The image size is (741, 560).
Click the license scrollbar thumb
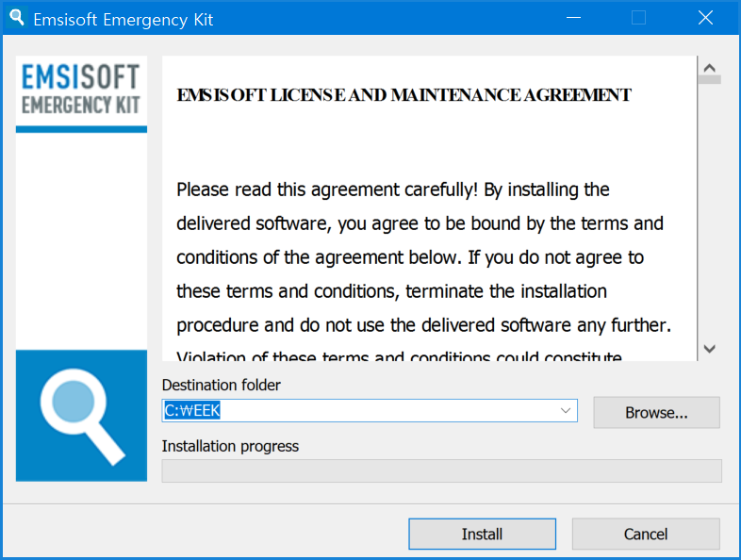click(709, 79)
